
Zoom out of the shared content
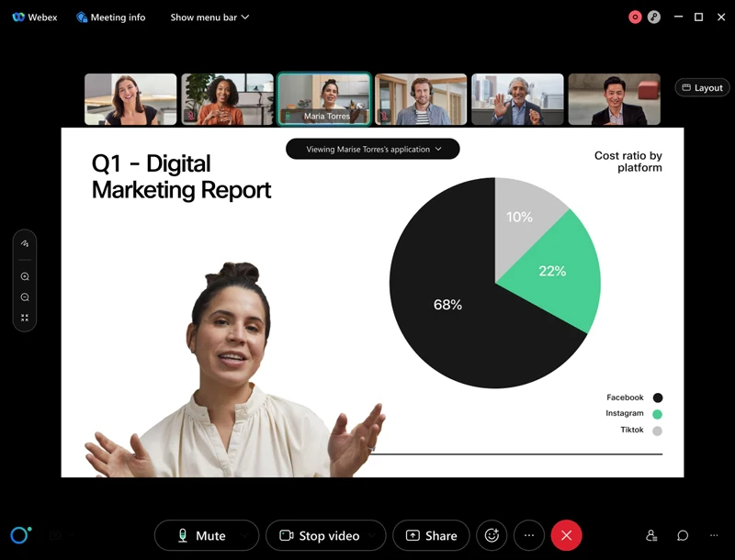(24, 297)
